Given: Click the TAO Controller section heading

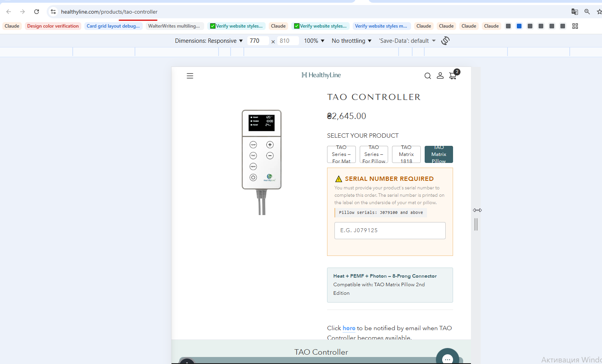Looking at the screenshot, I should (321, 352).
